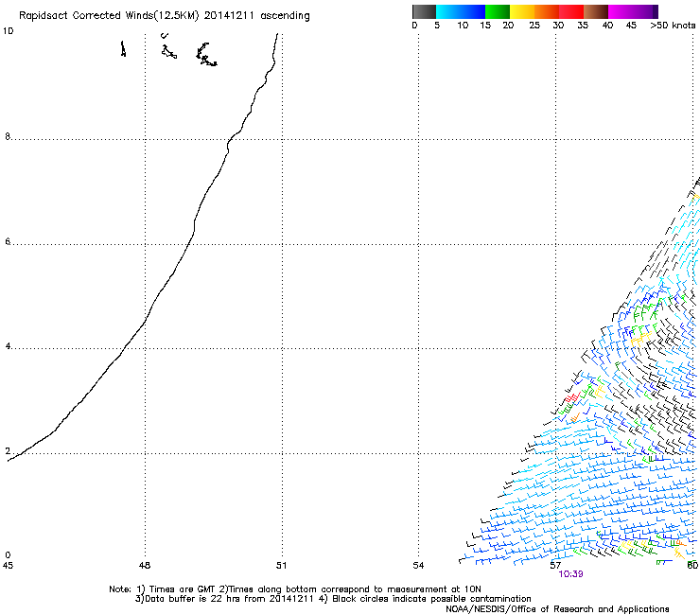Click the latitude label '10' at top left

tap(8, 31)
